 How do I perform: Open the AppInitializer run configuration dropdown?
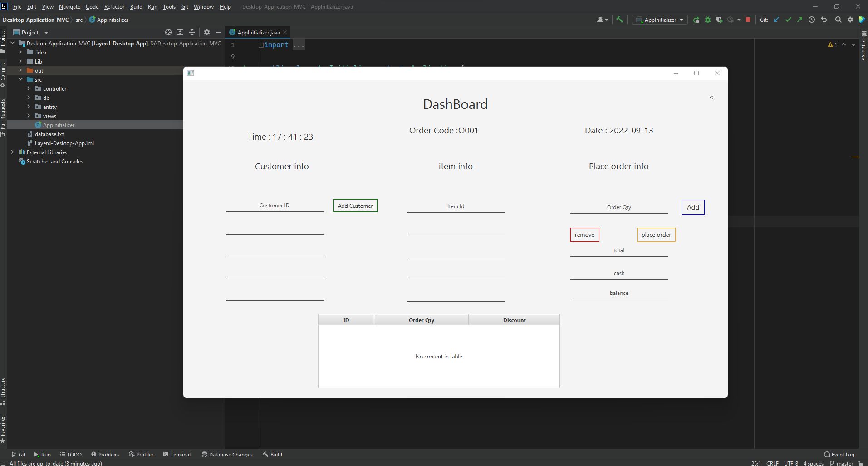tap(682, 20)
